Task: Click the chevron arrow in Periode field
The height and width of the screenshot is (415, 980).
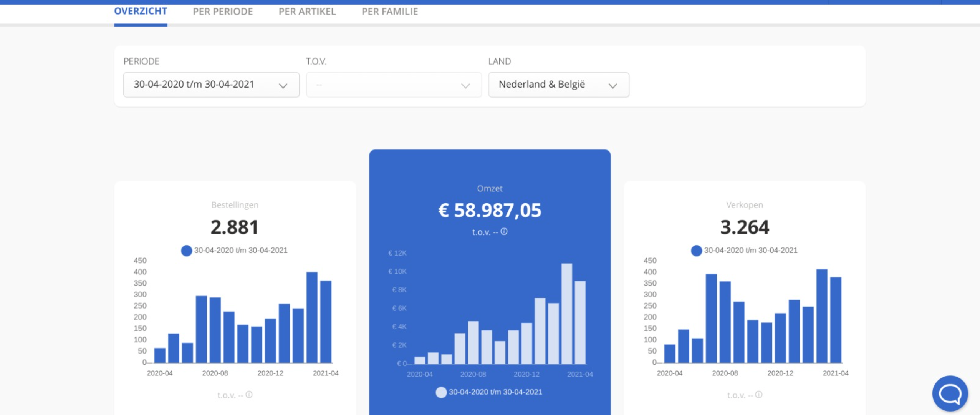Action: [283, 85]
